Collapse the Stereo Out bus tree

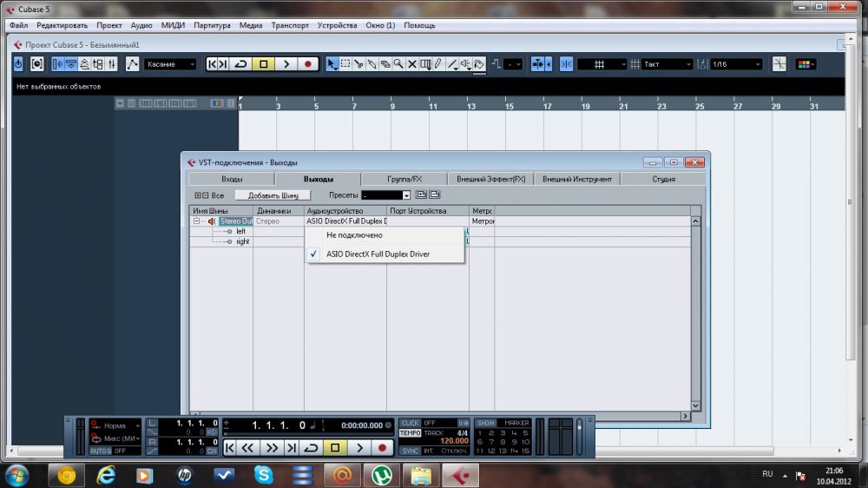[x=196, y=221]
